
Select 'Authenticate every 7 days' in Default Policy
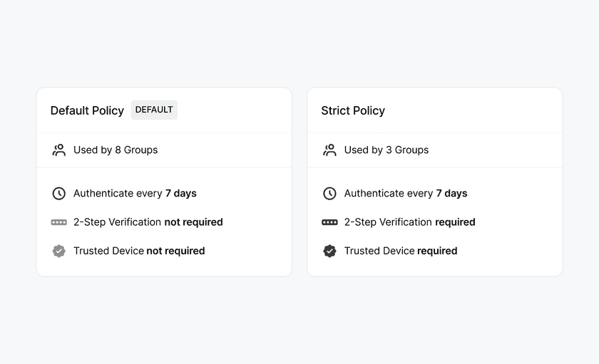(135, 194)
